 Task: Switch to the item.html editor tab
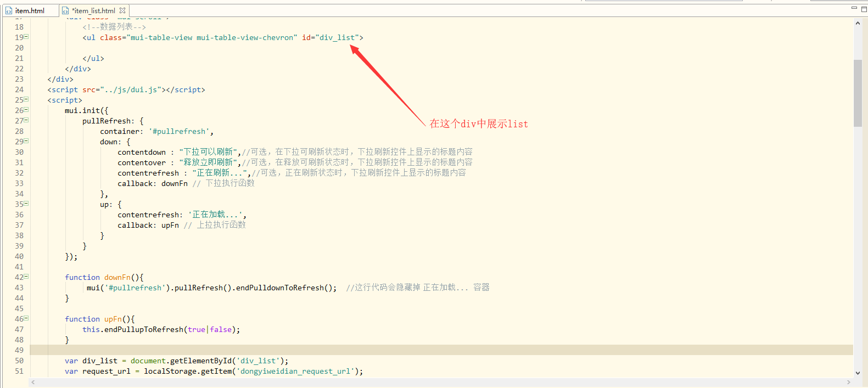coord(30,10)
